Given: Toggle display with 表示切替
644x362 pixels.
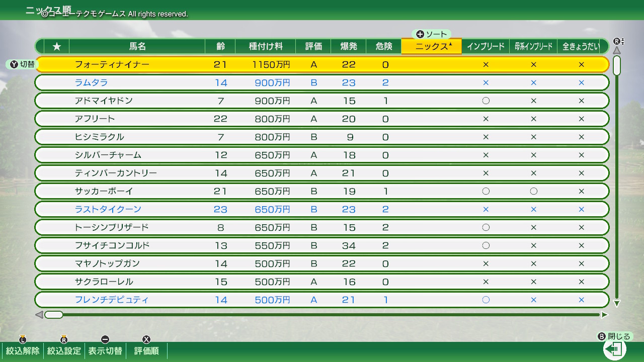Looking at the screenshot, I should pyautogui.click(x=105, y=350).
